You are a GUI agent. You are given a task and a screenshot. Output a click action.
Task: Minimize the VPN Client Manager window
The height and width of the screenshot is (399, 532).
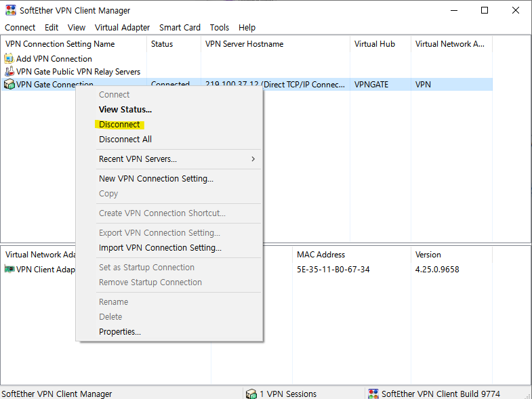(x=454, y=10)
